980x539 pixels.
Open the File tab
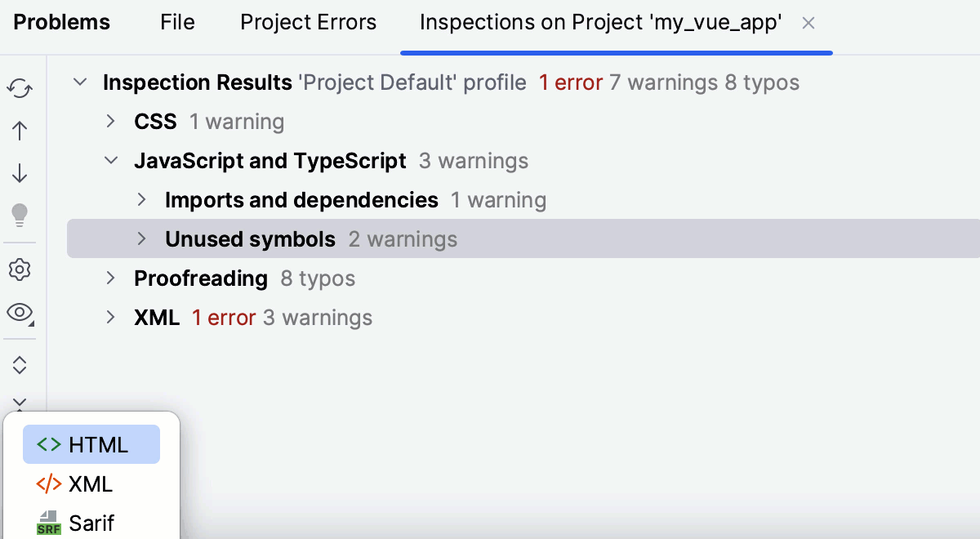pyautogui.click(x=177, y=22)
